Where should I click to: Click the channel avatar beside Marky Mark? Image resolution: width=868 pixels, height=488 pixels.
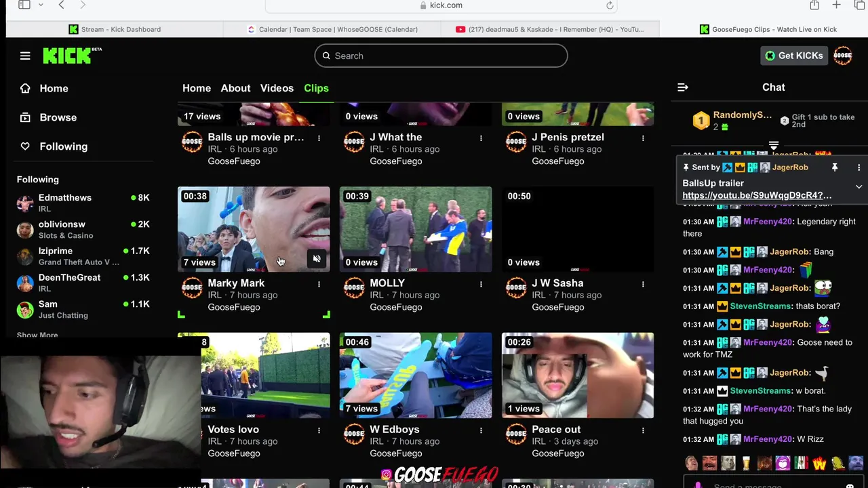pos(192,288)
